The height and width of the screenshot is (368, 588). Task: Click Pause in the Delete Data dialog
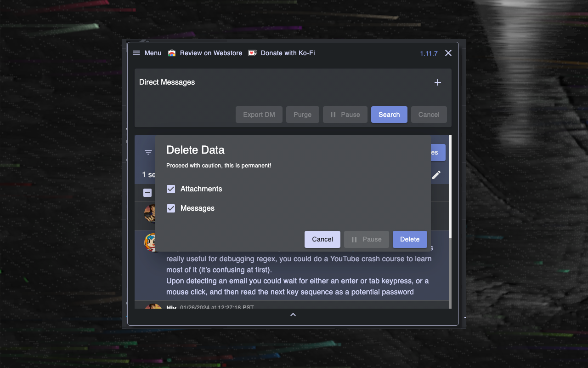pyautogui.click(x=367, y=239)
